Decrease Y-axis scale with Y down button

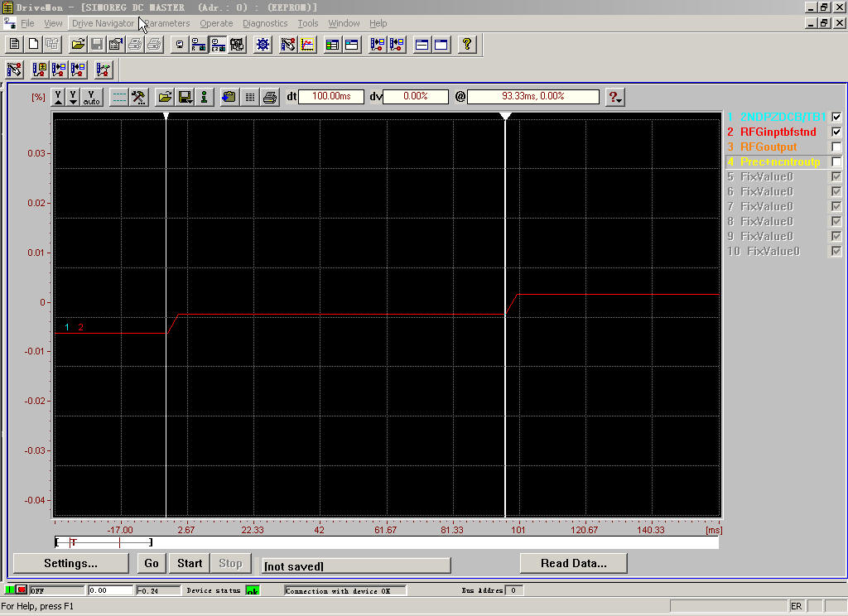73,98
